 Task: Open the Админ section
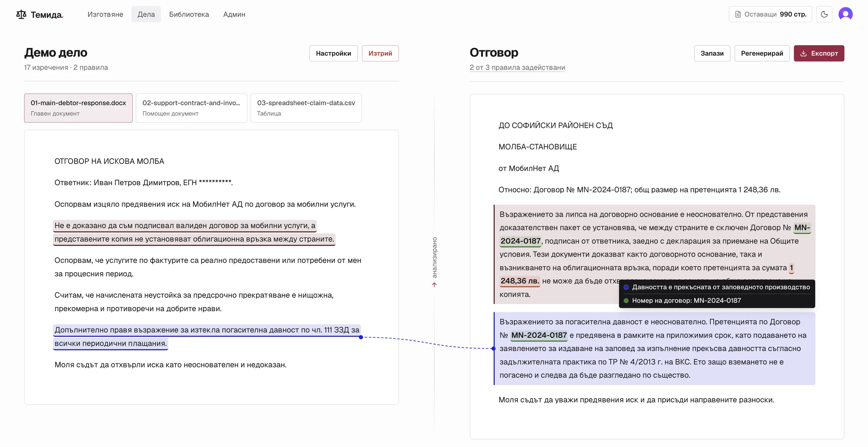tap(234, 14)
